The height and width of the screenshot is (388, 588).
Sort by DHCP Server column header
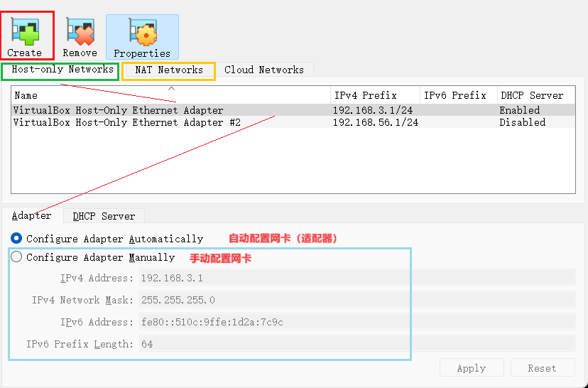point(536,95)
